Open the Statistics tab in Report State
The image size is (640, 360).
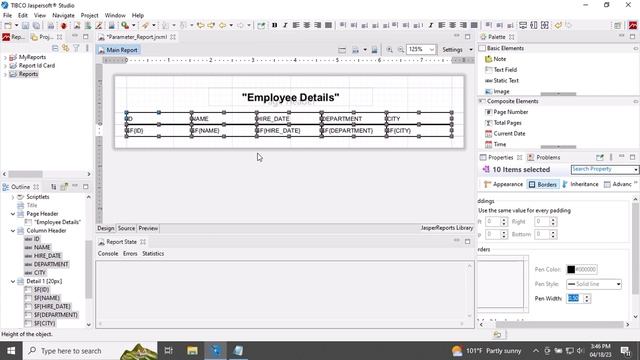click(x=153, y=253)
